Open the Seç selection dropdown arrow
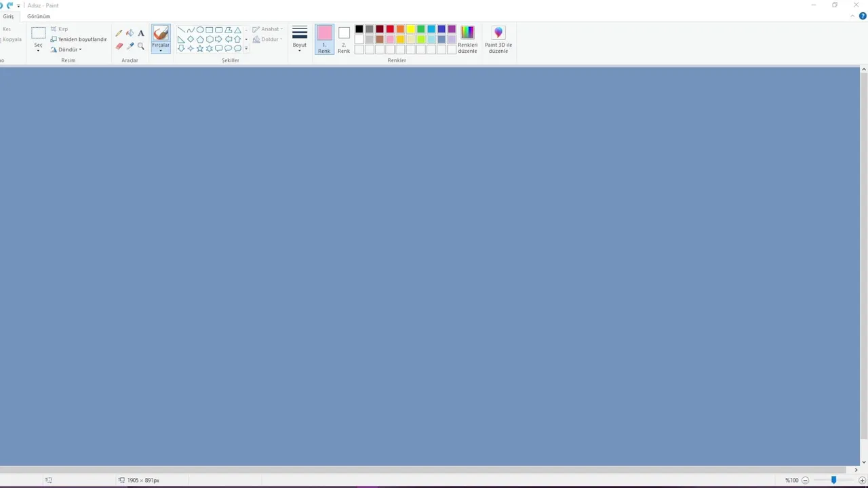The image size is (868, 488). pos(38,51)
